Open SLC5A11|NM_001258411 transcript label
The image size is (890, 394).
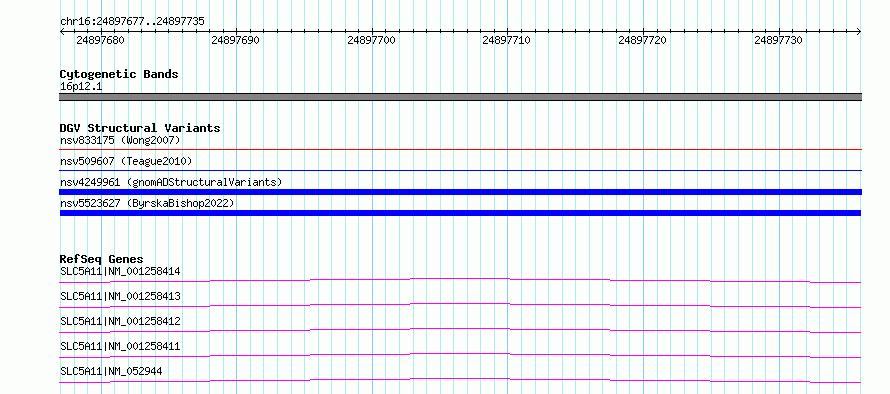[x=120, y=346]
